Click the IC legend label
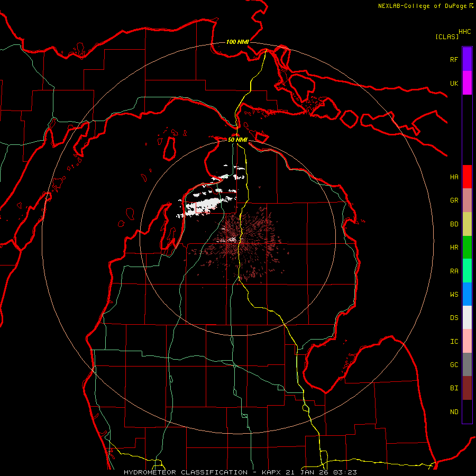This screenshot has width=476, height=476. pyautogui.click(x=454, y=342)
